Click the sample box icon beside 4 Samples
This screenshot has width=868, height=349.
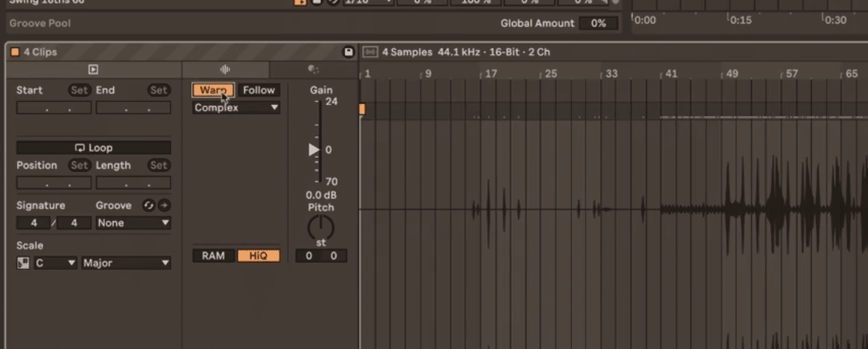coord(370,52)
